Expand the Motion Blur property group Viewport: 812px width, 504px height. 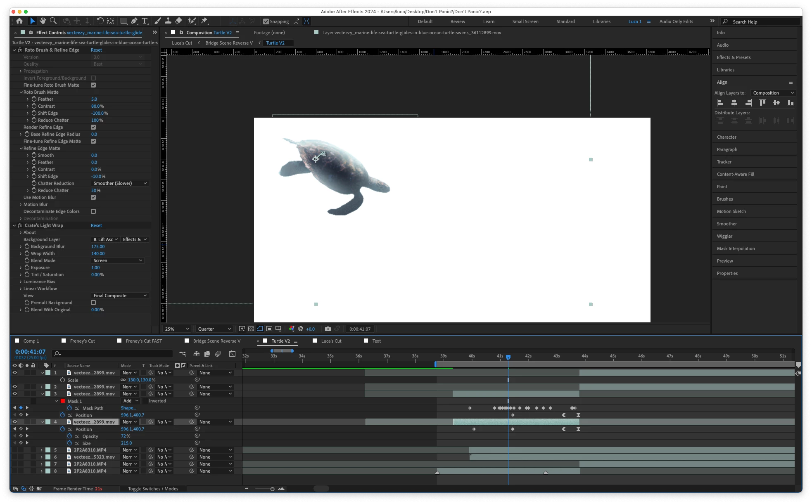pyautogui.click(x=20, y=204)
